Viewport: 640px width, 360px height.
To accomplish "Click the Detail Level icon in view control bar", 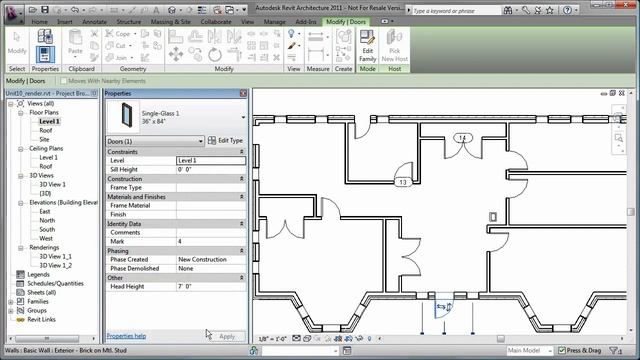I will 296,338.
